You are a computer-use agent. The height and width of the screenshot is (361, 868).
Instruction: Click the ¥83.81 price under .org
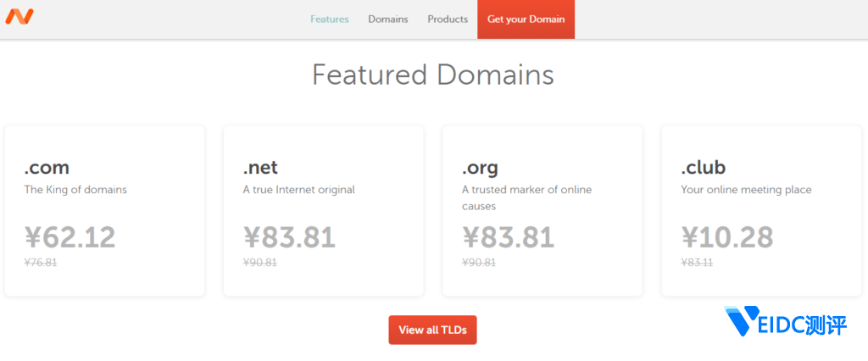[508, 237]
